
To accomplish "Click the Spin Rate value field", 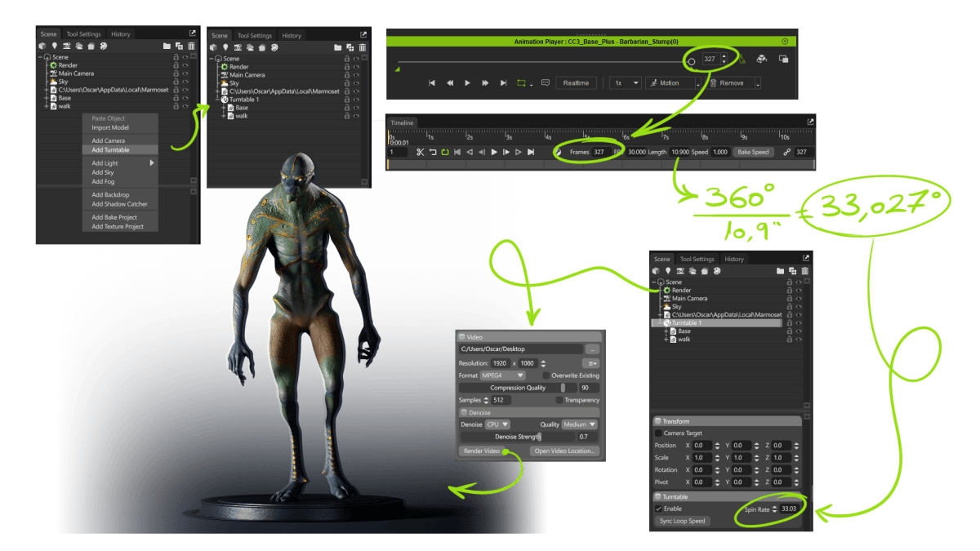I will tap(791, 509).
